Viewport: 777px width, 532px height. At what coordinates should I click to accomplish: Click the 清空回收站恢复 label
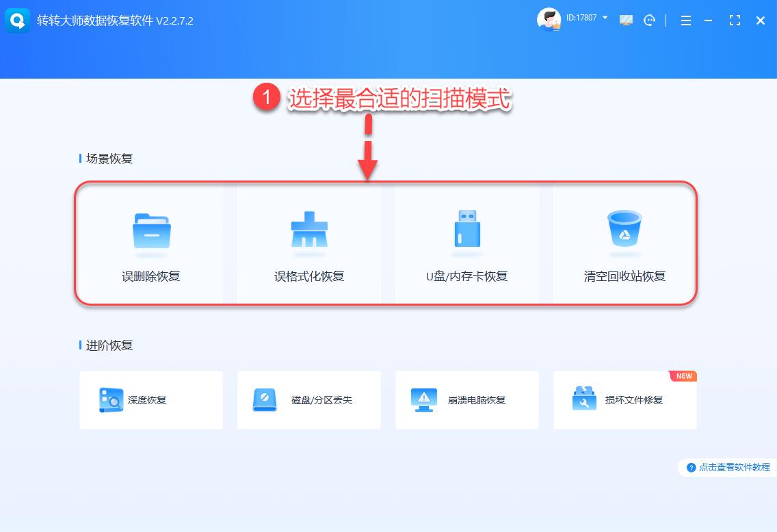[624, 276]
